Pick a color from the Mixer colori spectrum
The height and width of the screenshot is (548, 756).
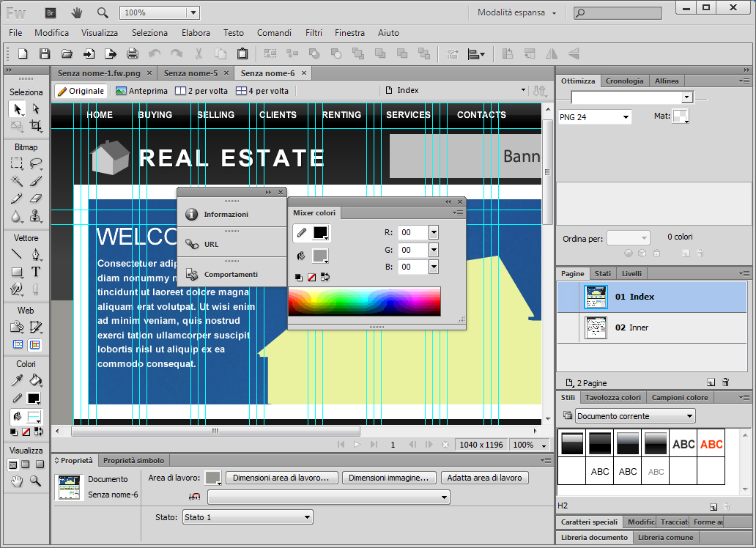click(x=364, y=301)
